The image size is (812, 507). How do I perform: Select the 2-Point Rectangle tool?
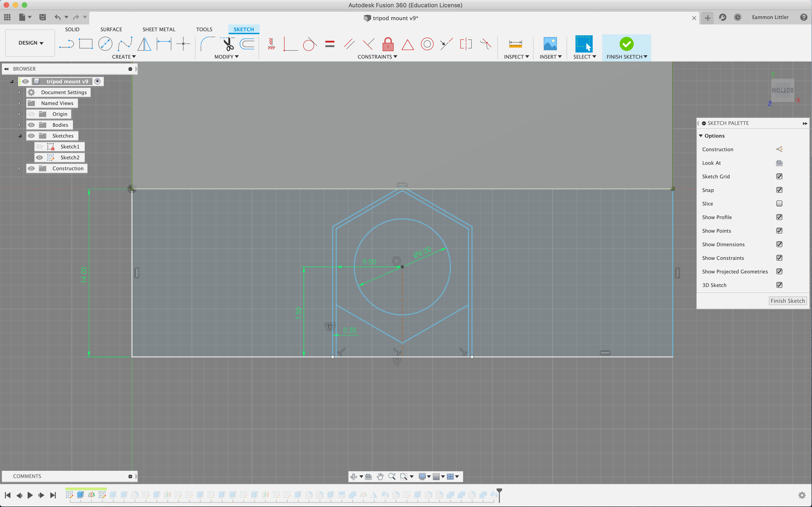pyautogui.click(x=86, y=44)
